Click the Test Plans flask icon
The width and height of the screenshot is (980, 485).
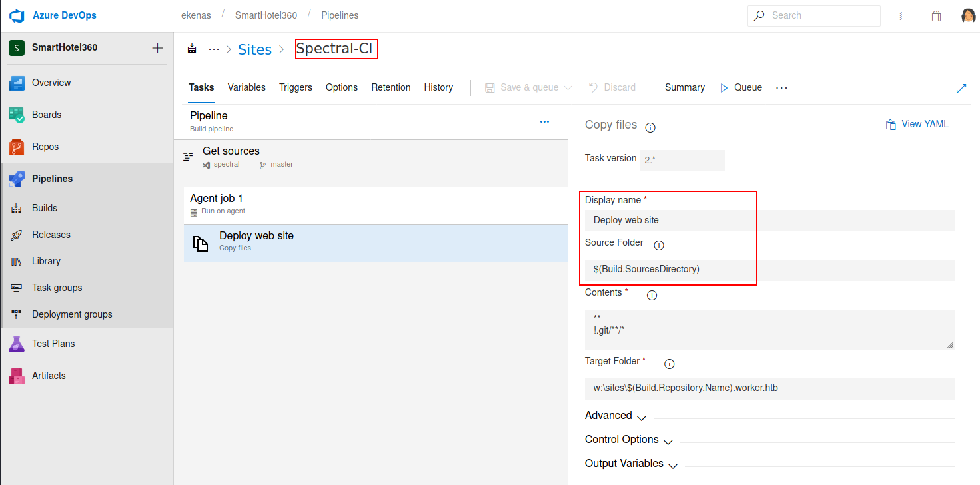click(17, 344)
